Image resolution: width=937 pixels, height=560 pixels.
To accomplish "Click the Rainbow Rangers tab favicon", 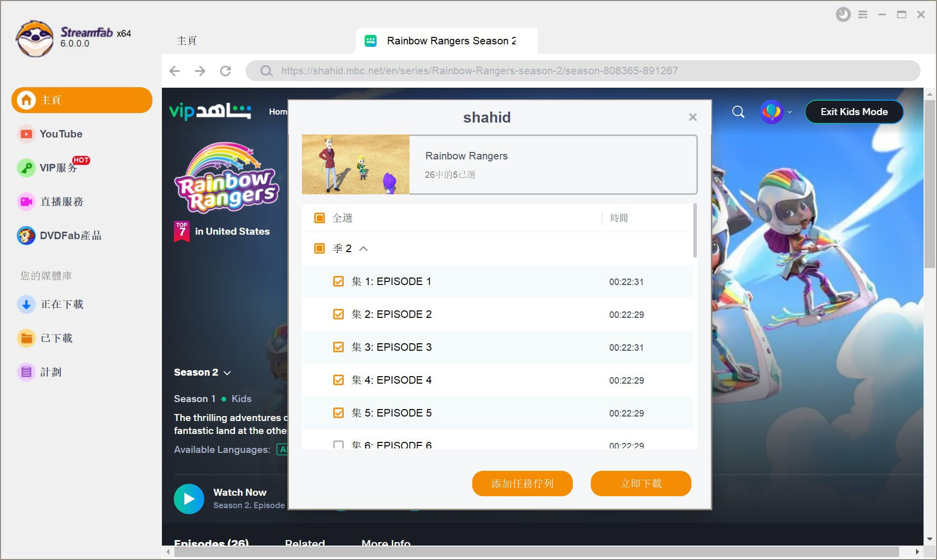I will pyautogui.click(x=371, y=41).
